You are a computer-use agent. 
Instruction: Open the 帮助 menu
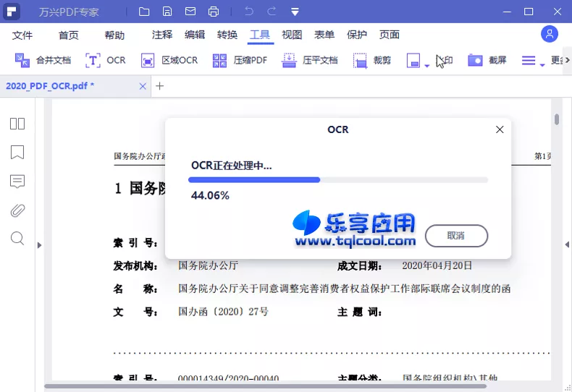tap(114, 35)
